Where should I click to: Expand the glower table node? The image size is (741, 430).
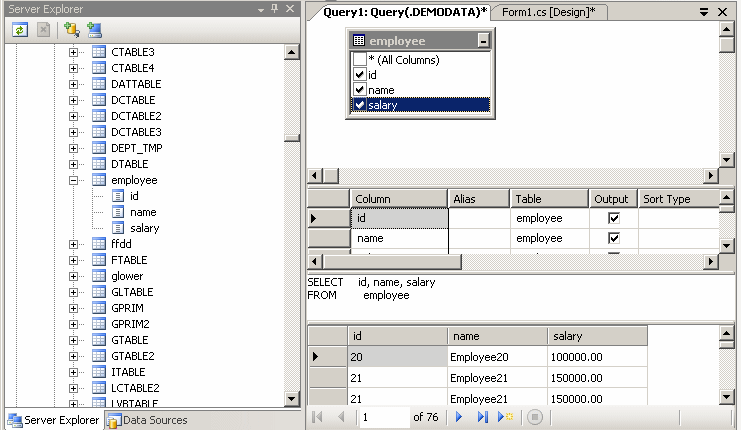tap(74, 276)
